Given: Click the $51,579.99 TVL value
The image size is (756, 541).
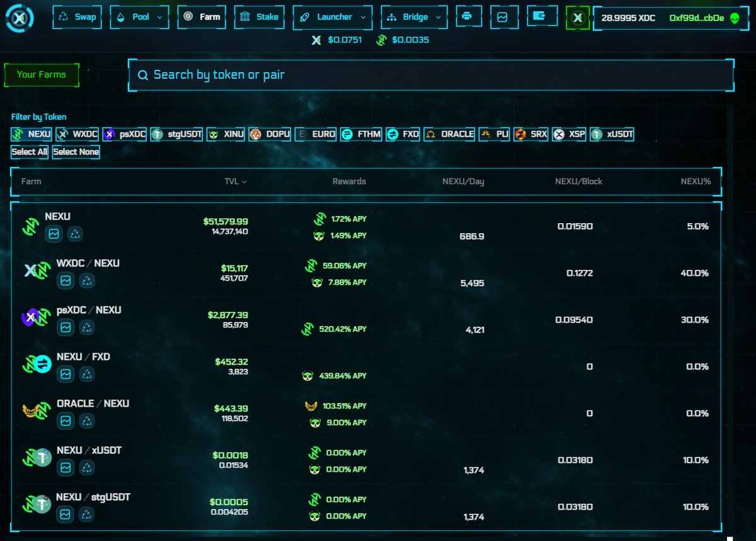Looking at the screenshot, I should 226,221.
